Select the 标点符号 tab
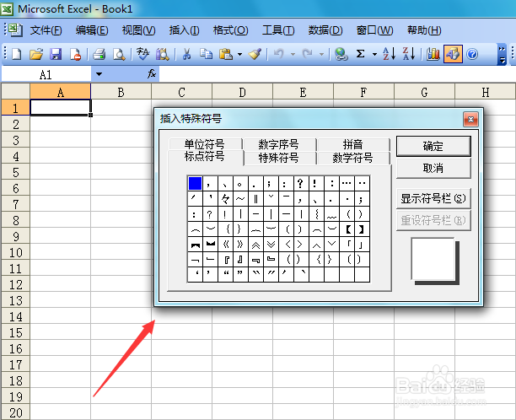Viewport: 516px width, 420px height. 205,157
